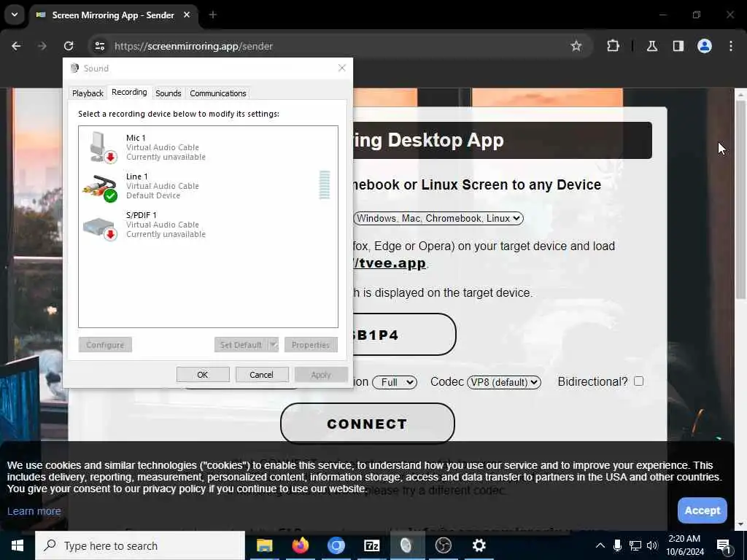Click the Set Default button
Viewport: 747px width, 560px height.
(x=241, y=345)
